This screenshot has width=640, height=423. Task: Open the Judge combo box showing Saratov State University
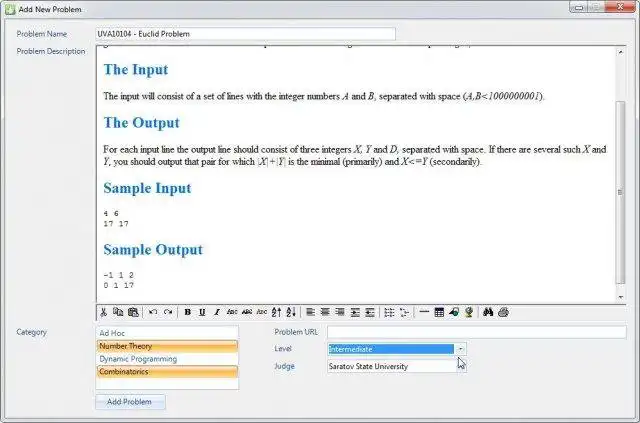pyautogui.click(x=396, y=366)
